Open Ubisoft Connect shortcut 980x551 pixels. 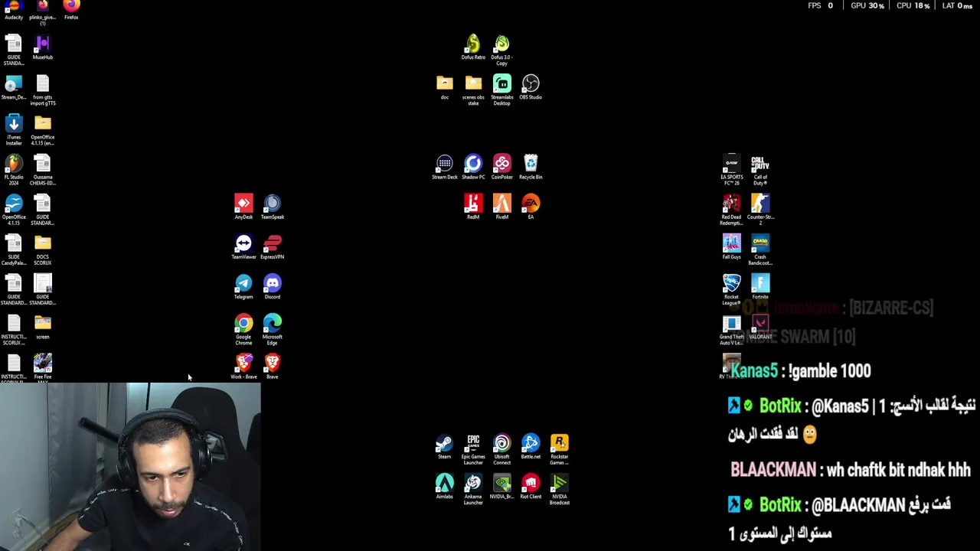(501, 449)
